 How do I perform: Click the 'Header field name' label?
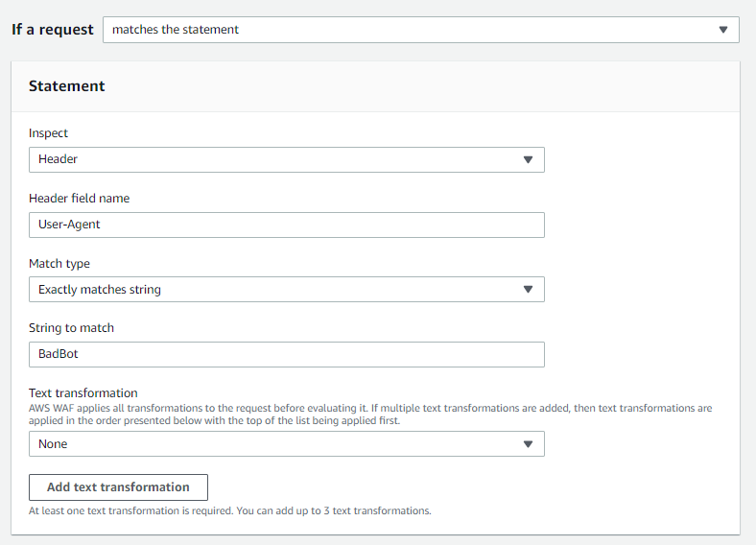pos(79,199)
